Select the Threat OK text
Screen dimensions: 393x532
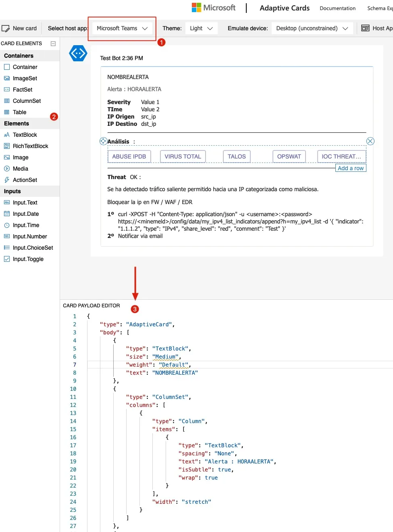124,177
